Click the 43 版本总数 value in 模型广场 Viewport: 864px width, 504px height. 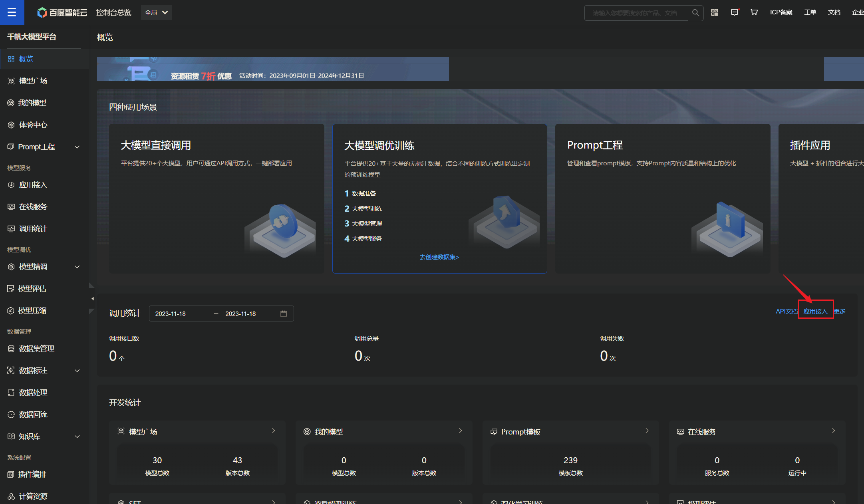[237, 460]
